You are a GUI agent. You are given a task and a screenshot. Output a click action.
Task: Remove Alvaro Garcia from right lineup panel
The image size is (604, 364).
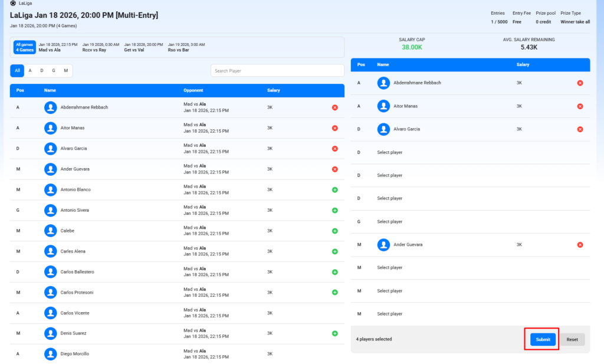(x=580, y=129)
